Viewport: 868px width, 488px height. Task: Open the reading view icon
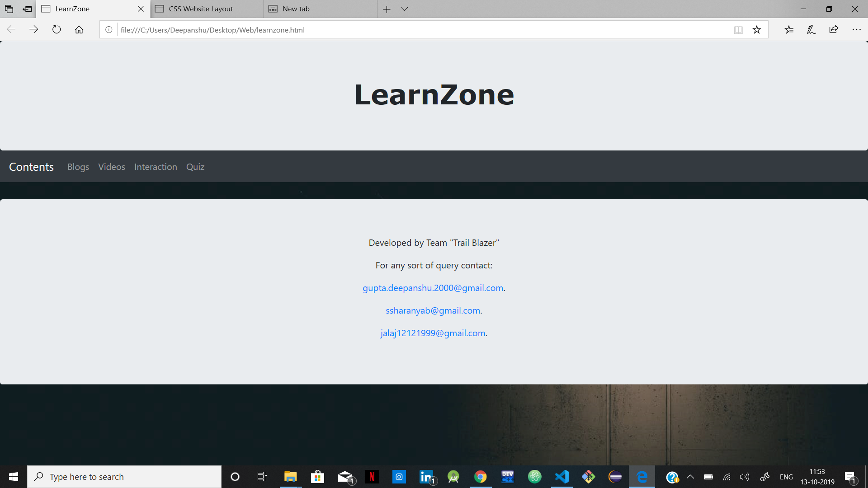738,30
